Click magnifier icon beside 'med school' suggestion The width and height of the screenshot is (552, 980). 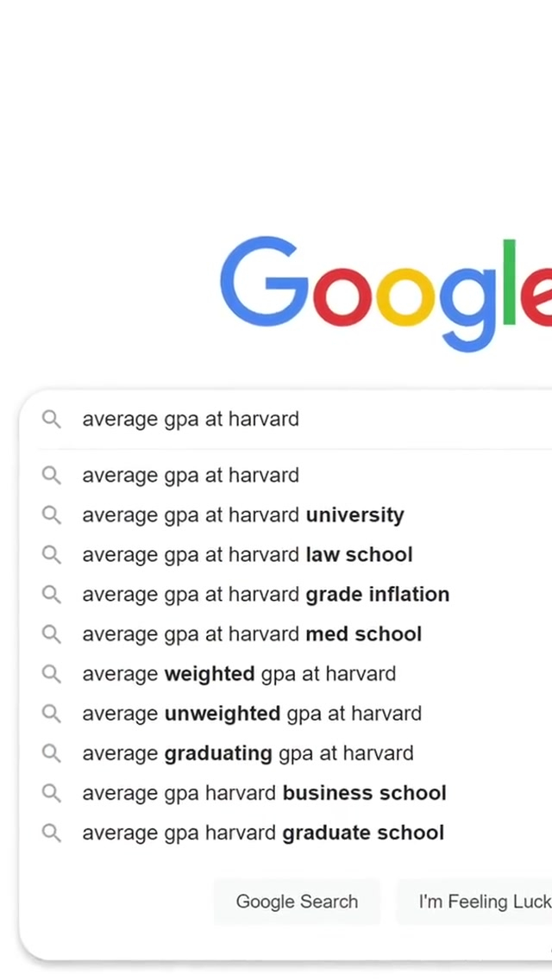52,634
